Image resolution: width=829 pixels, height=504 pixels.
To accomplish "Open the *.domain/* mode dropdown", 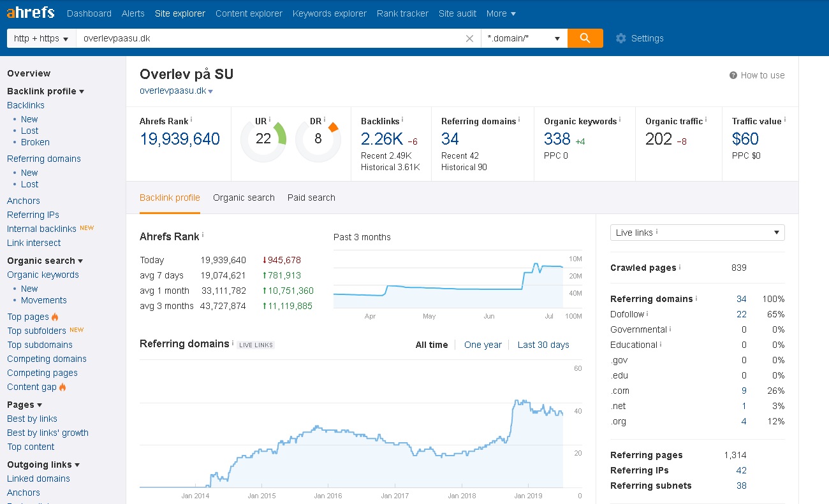I will [x=524, y=38].
